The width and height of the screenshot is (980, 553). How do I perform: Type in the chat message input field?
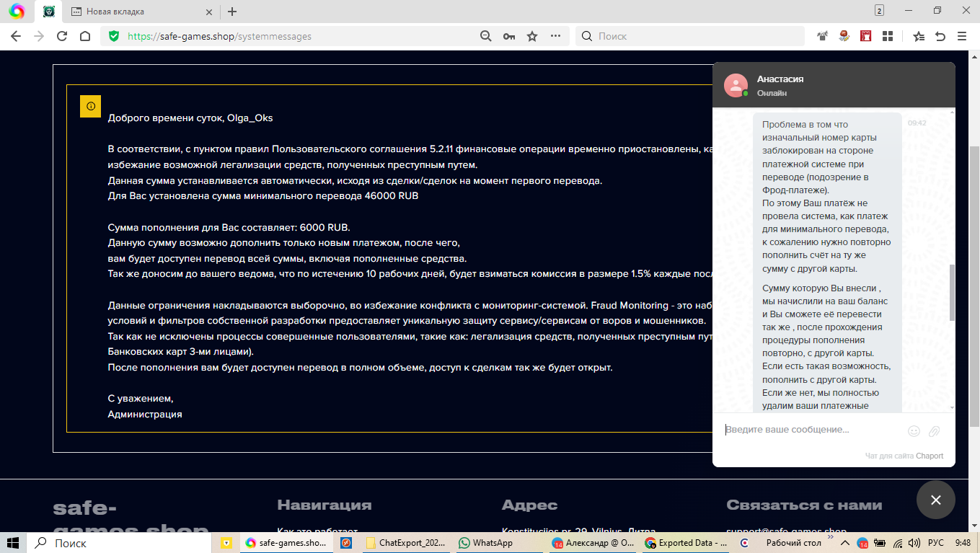coord(811,430)
